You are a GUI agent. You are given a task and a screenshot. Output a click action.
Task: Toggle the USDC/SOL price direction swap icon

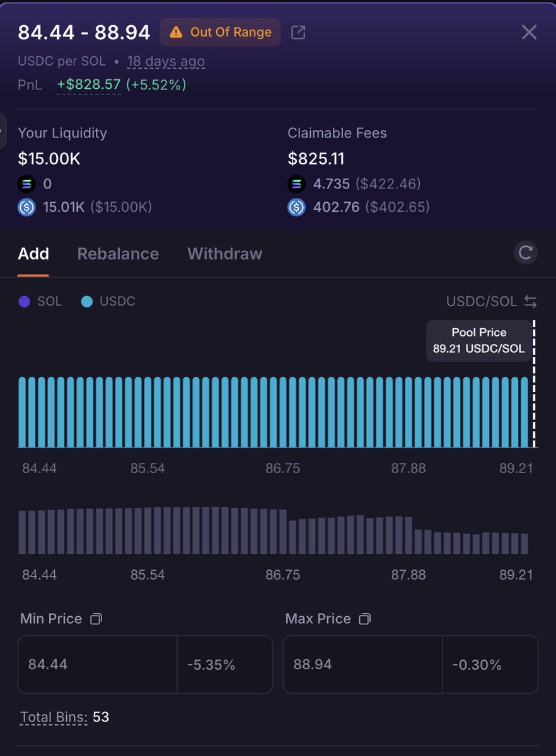point(530,302)
